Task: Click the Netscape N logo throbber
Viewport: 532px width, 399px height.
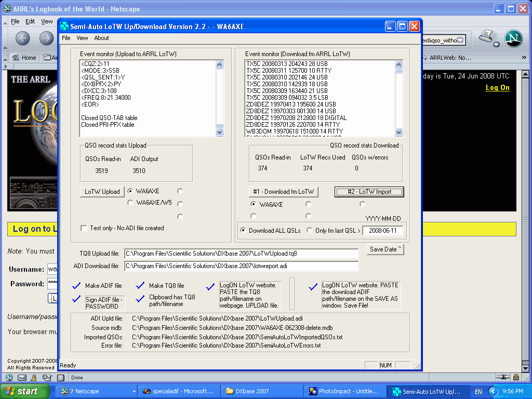Action: coord(513,38)
